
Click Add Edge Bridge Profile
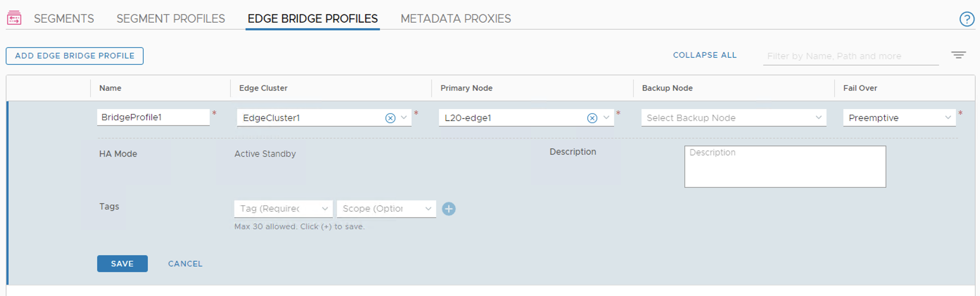[x=75, y=56]
